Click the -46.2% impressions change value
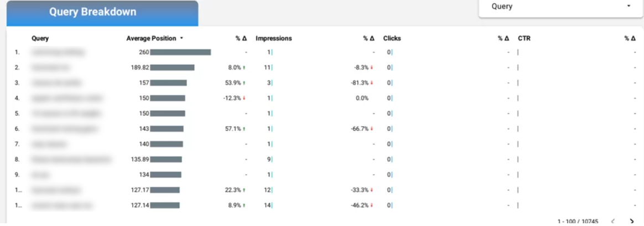 pos(361,205)
